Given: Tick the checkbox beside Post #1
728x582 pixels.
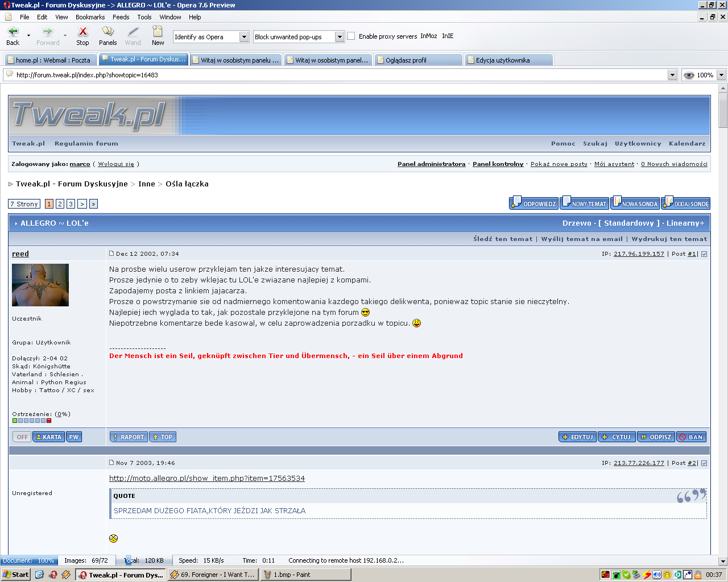Looking at the screenshot, I should click(x=704, y=254).
